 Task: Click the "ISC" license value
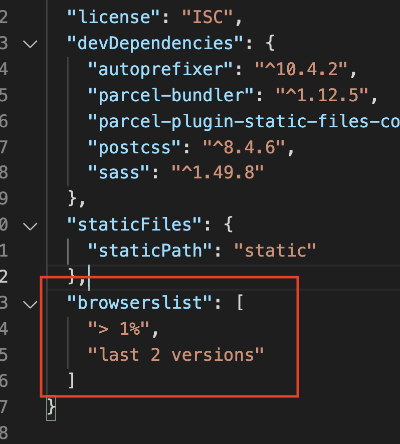tap(207, 17)
